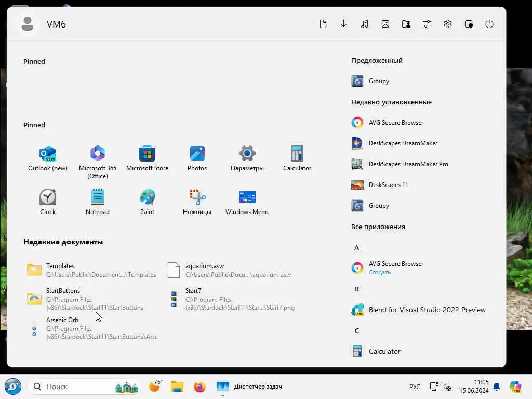
Task: Open the Clock app
Action: pyautogui.click(x=48, y=202)
